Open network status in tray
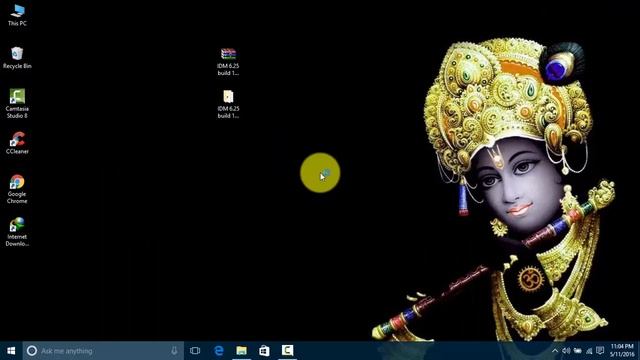640x360 pixels. [589, 351]
